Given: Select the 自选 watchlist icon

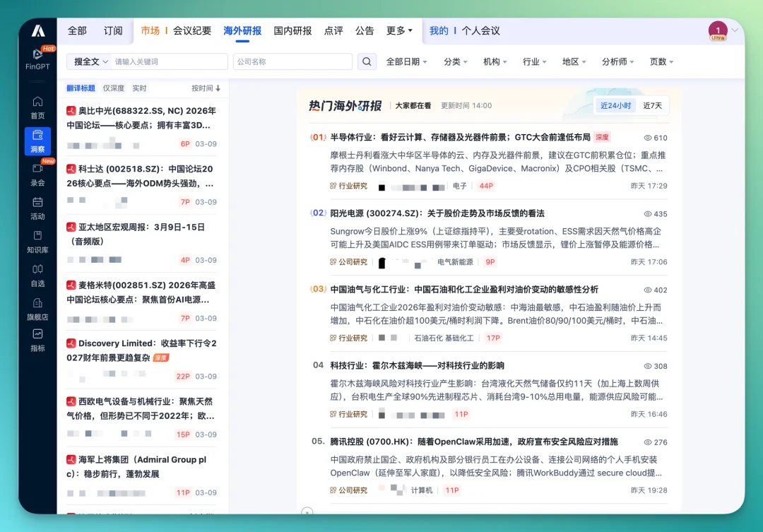Looking at the screenshot, I should 37,275.
